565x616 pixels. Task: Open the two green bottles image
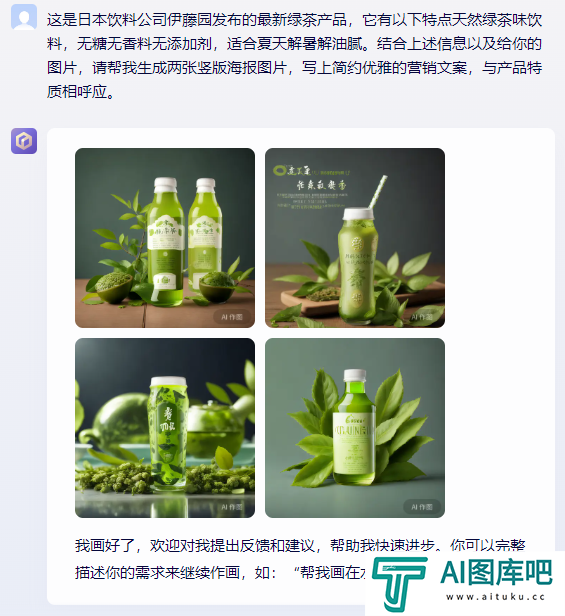pos(165,238)
